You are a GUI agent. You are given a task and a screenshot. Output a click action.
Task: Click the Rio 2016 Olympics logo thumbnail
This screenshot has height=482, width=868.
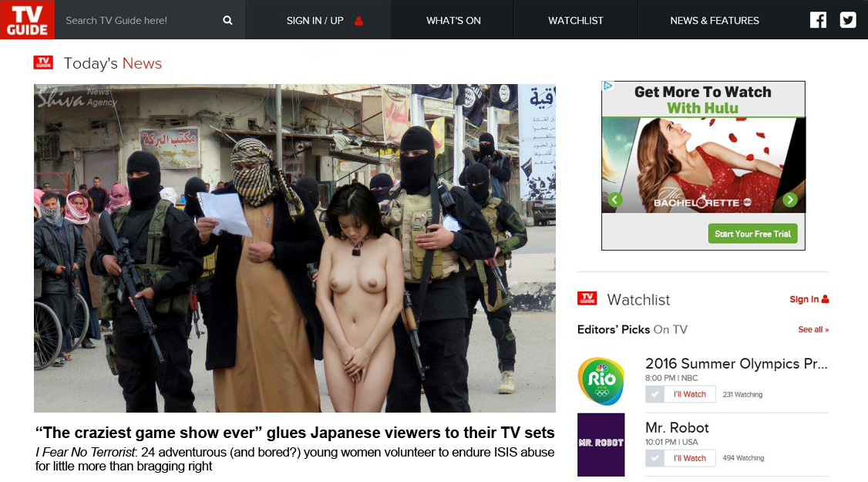601,381
